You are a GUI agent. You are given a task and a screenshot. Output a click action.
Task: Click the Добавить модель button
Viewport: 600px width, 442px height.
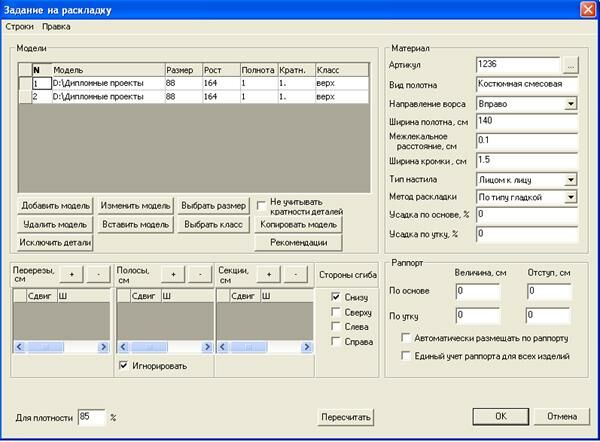54,205
